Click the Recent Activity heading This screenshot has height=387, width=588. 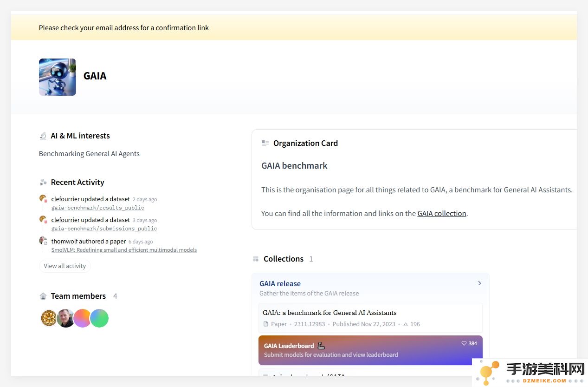(x=78, y=182)
